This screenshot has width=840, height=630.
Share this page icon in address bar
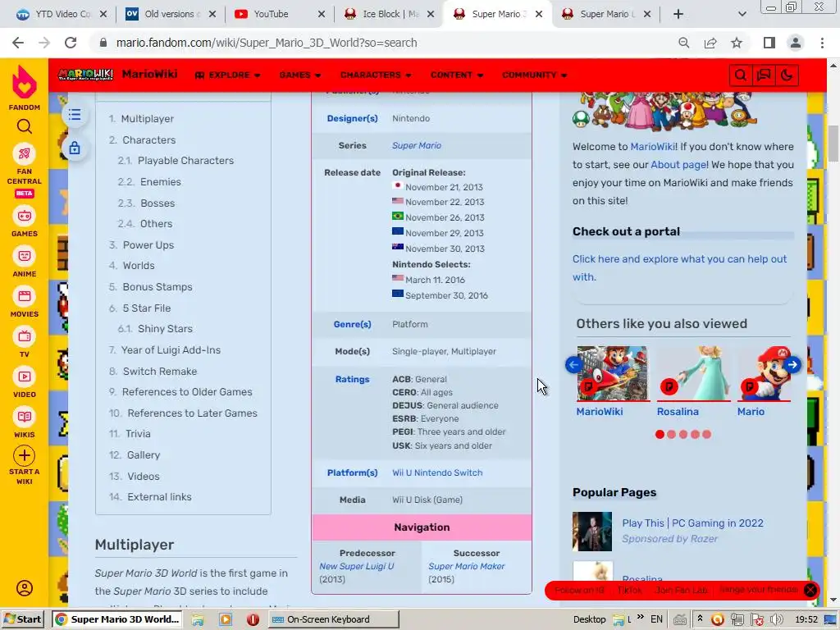710,43
